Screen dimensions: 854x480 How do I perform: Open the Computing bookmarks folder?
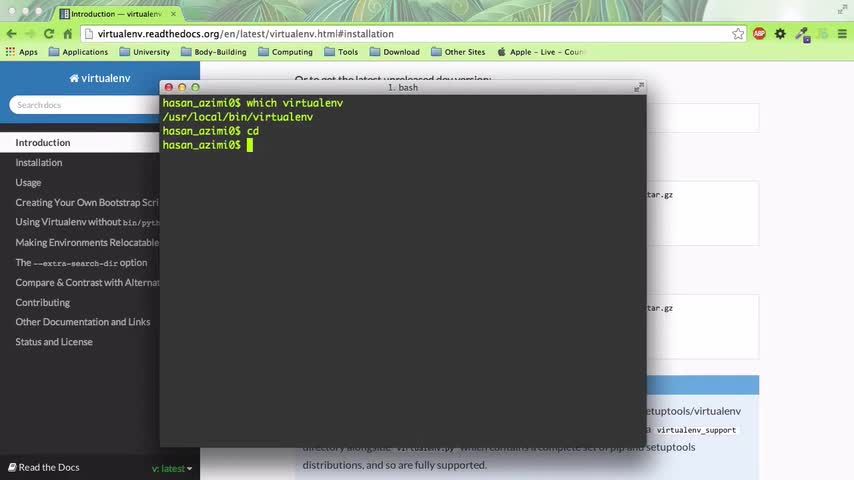tap(285, 52)
